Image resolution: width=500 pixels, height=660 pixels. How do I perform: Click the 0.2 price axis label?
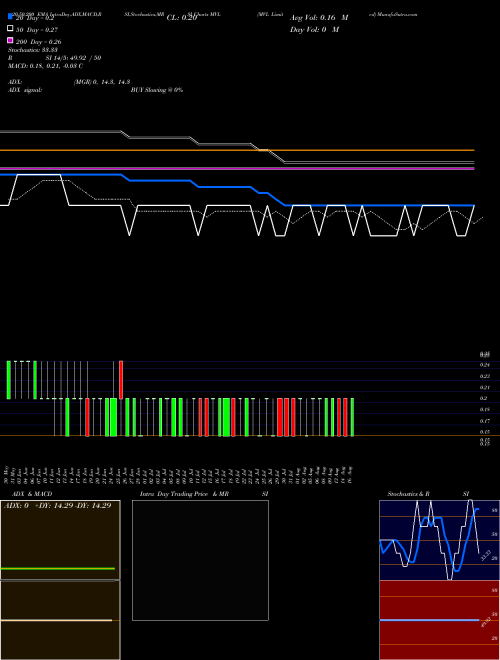[x=483, y=398]
